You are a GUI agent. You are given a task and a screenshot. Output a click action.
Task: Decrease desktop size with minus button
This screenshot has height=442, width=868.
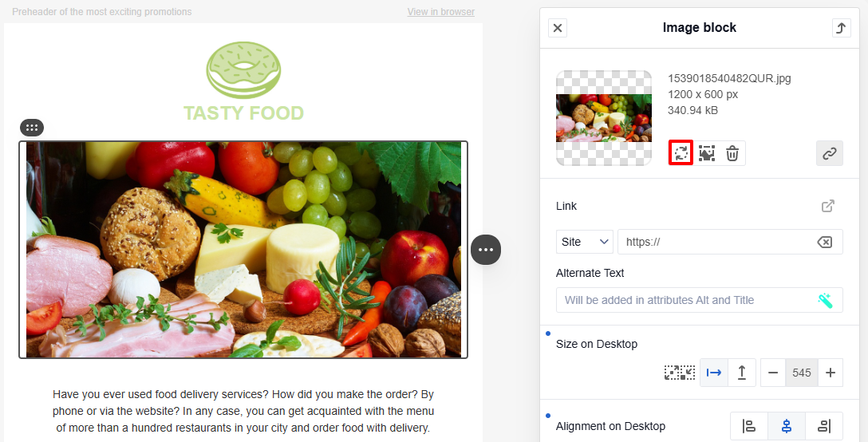click(x=773, y=373)
